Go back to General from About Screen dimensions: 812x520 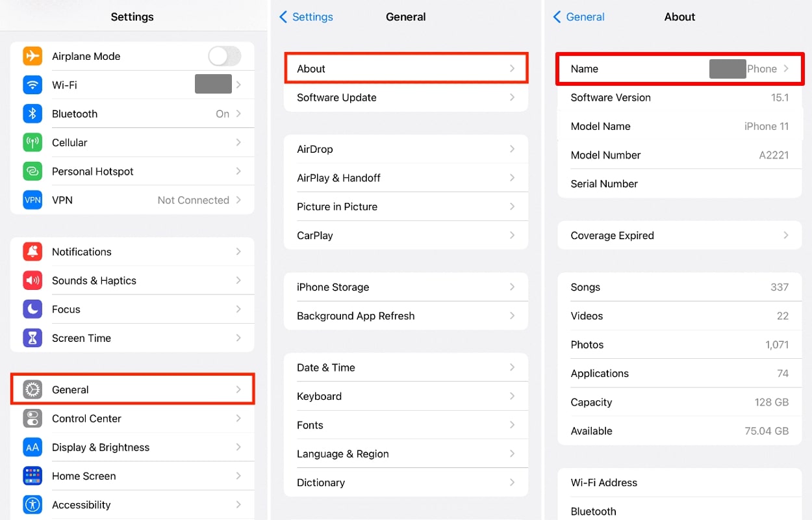[579, 18]
